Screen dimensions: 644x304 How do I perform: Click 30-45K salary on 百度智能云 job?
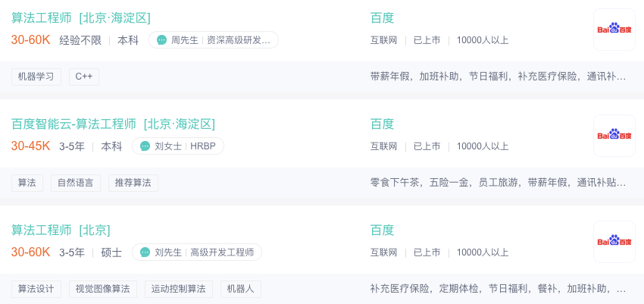click(x=30, y=146)
